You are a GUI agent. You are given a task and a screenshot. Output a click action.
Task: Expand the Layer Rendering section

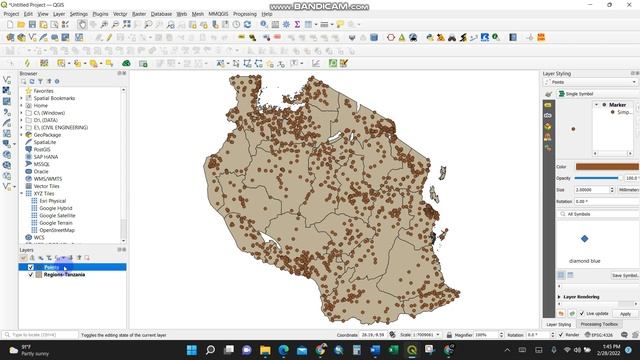click(x=559, y=297)
